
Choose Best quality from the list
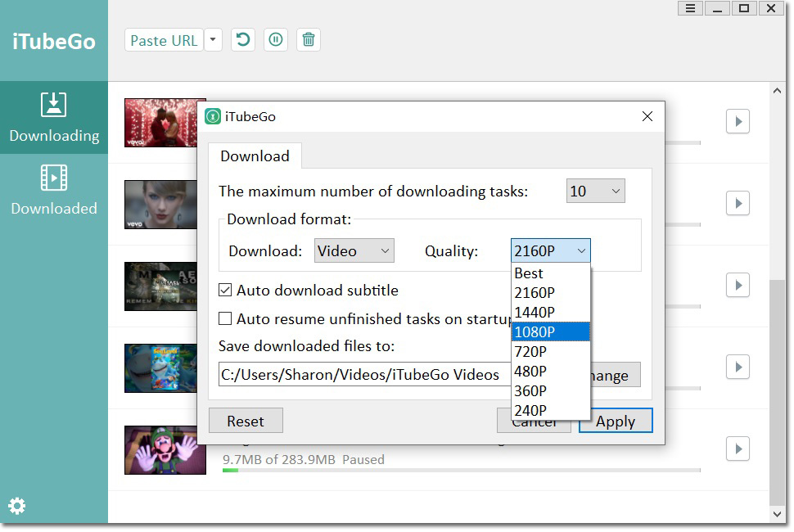[x=550, y=273]
